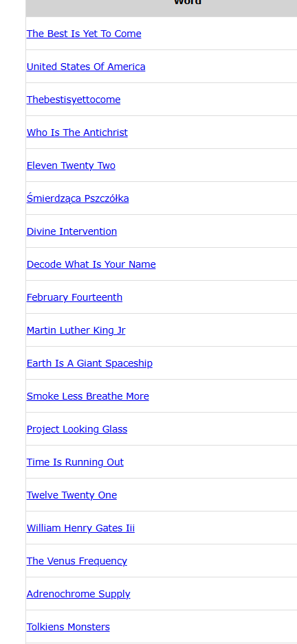
Task: Click the United States Of America link
Action: click(x=86, y=67)
